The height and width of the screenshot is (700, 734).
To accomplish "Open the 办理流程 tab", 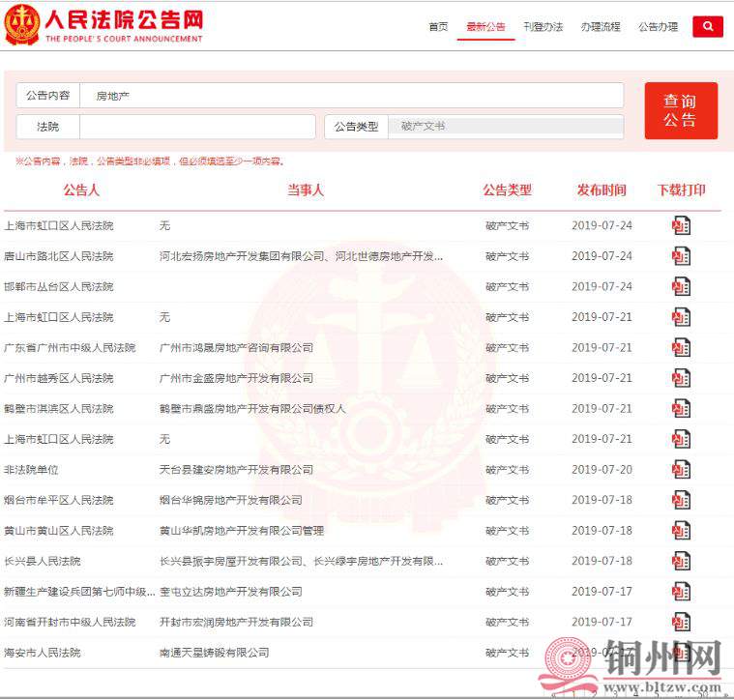I will point(601,27).
